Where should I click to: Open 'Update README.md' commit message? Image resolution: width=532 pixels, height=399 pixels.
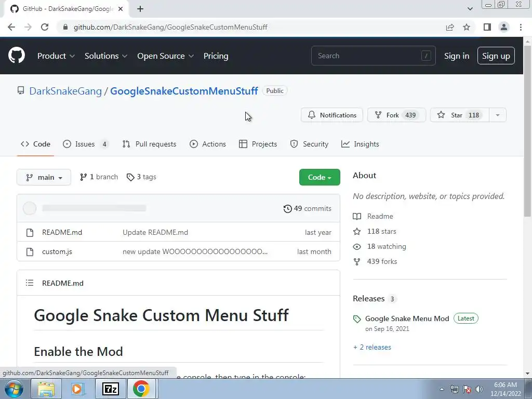(x=155, y=232)
